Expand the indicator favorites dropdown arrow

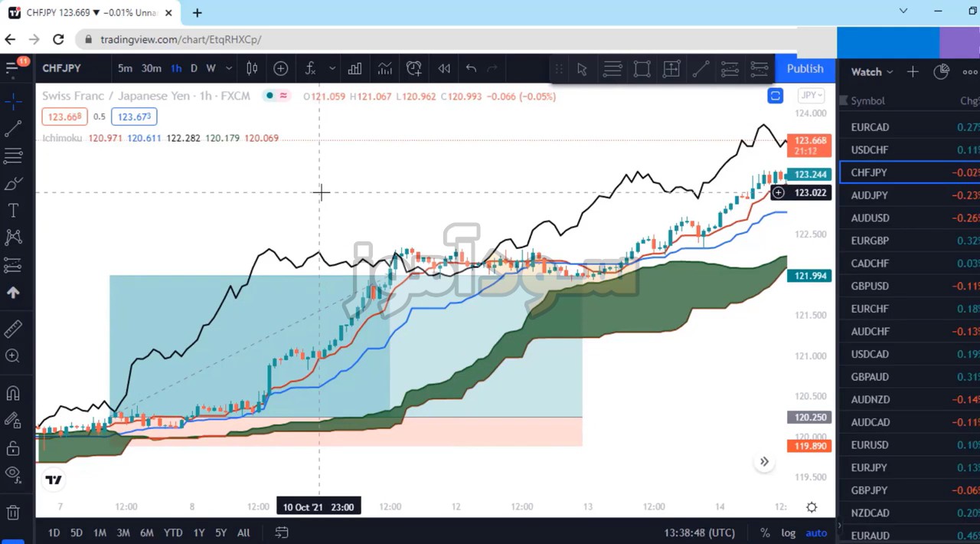tap(332, 69)
